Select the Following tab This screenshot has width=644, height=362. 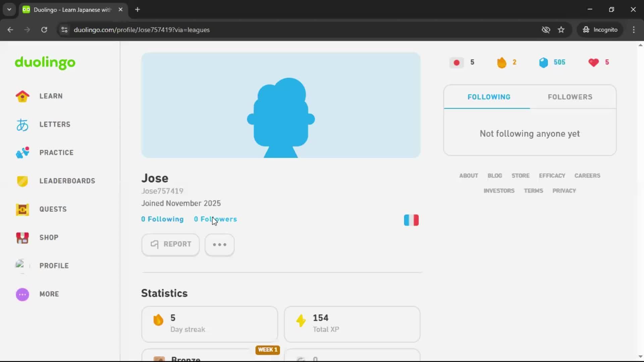click(x=488, y=97)
